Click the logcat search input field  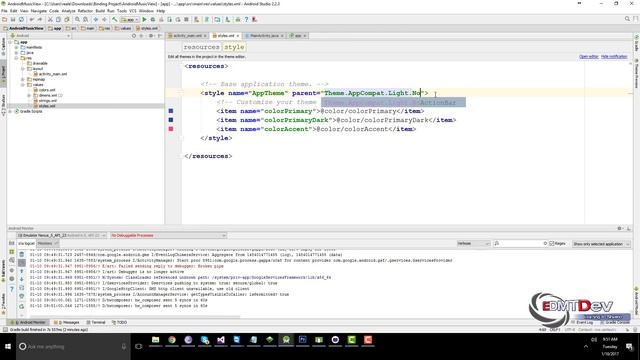pos(520,244)
